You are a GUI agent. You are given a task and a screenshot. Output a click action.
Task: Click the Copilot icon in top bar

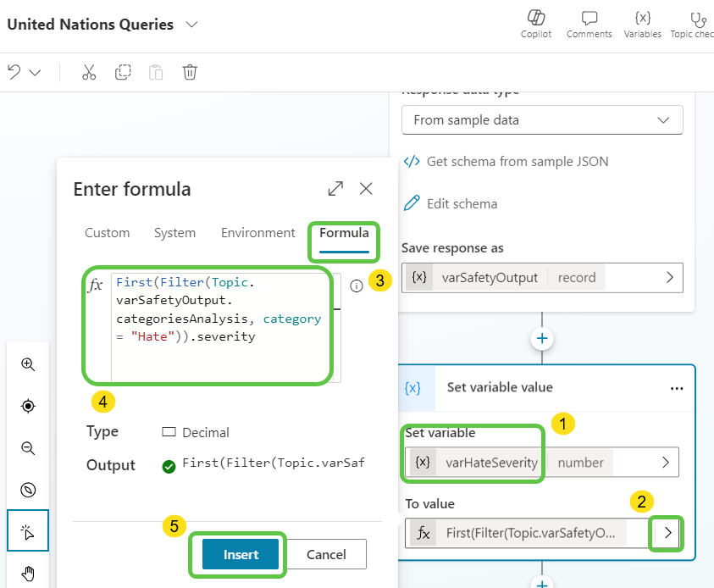click(535, 19)
